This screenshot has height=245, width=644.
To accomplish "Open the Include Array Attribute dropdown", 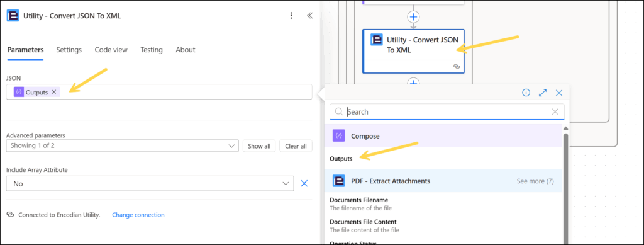I will (x=150, y=184).
